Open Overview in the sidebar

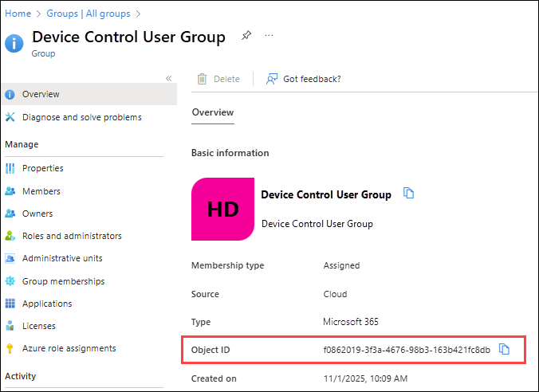[x=41, y=94]
